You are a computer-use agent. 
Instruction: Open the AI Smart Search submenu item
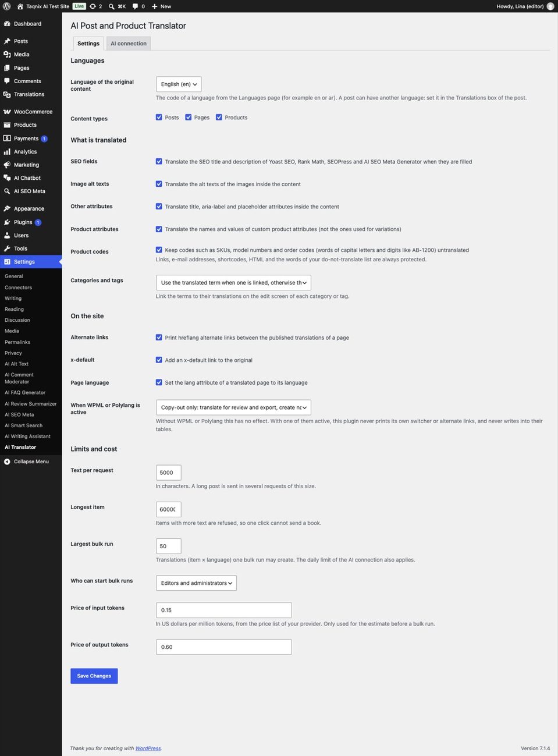(x=23, y=425)
